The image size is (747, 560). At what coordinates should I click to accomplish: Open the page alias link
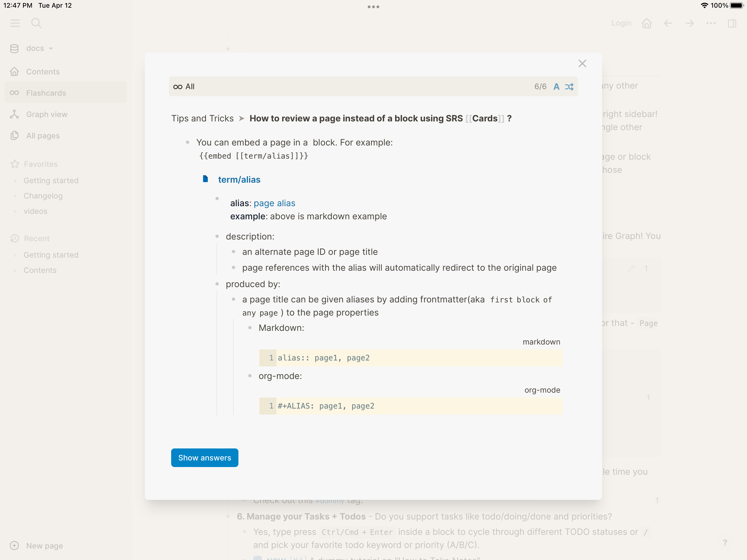274,203
